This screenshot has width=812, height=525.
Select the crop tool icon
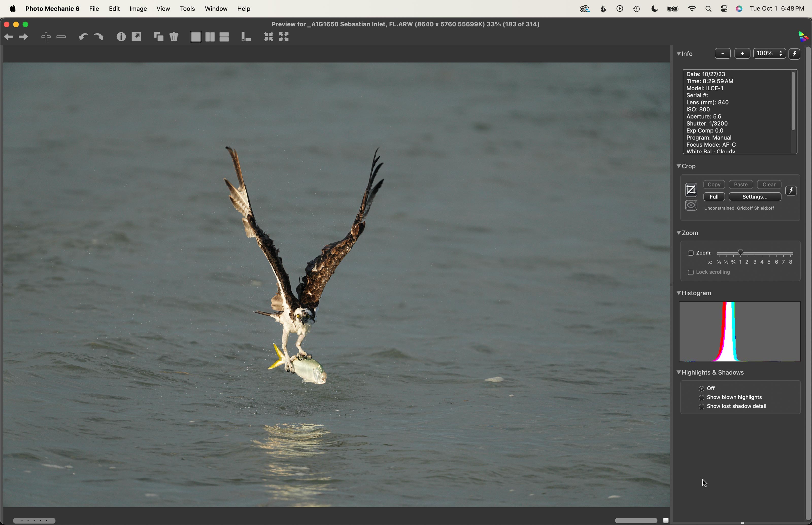[691, 190]
